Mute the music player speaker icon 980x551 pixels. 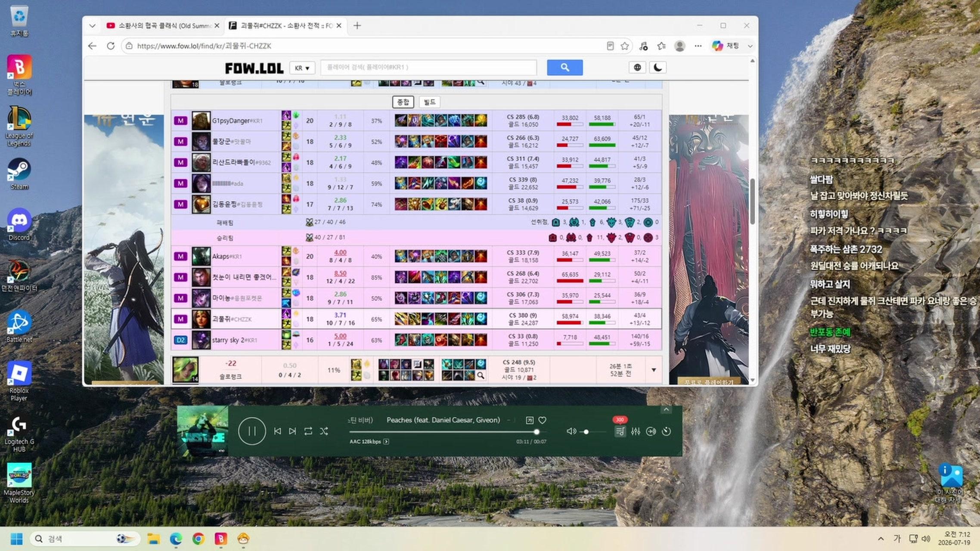[571, 431]
